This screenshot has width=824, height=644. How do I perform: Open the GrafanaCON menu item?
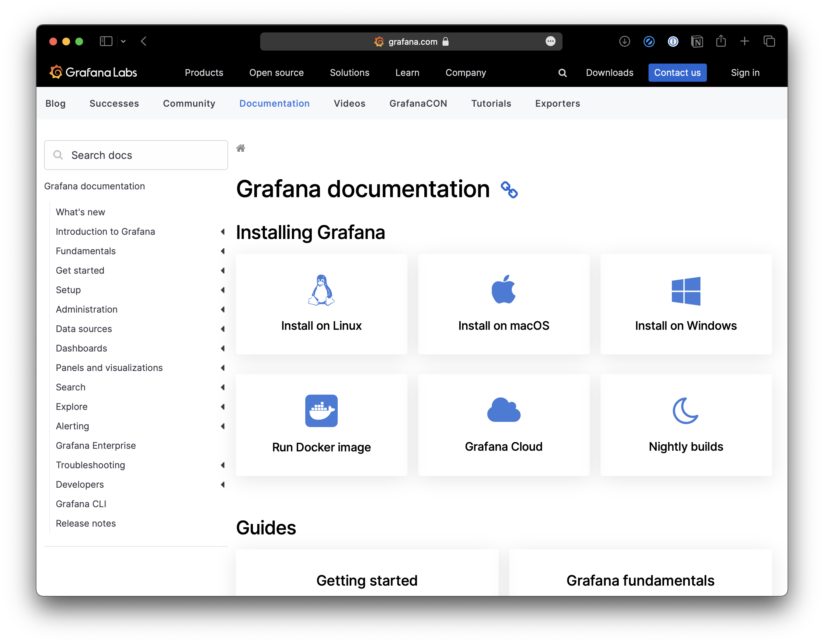pos(418,103)
